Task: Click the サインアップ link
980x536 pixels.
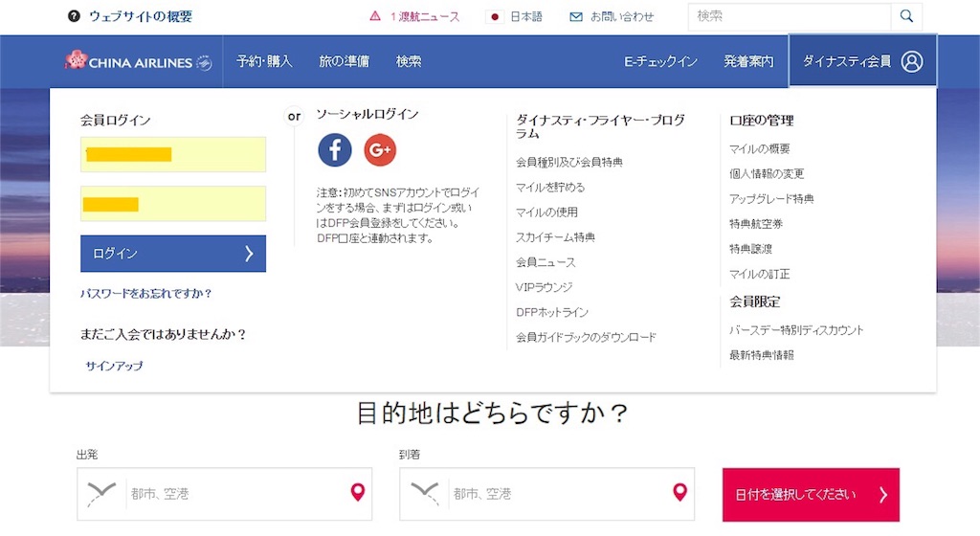Action: 114,366
